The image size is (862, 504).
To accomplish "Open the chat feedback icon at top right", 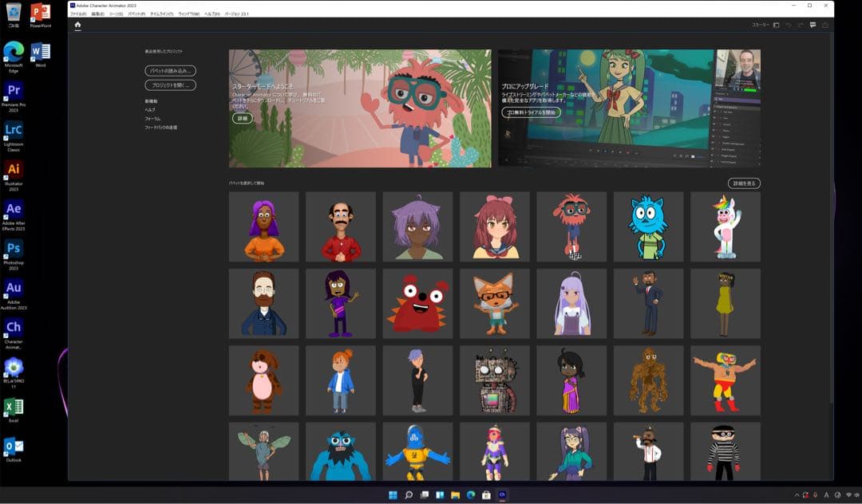I will coord(813,25).
